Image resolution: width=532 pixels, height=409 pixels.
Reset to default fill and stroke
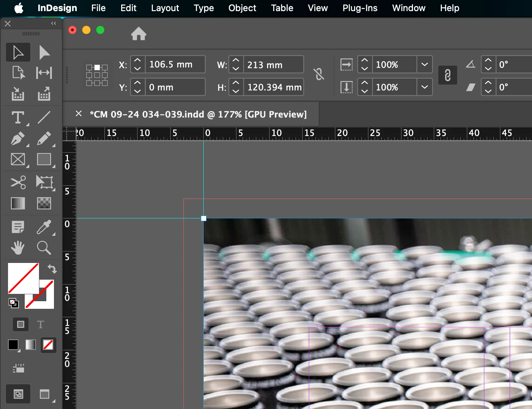pos(14,303)
